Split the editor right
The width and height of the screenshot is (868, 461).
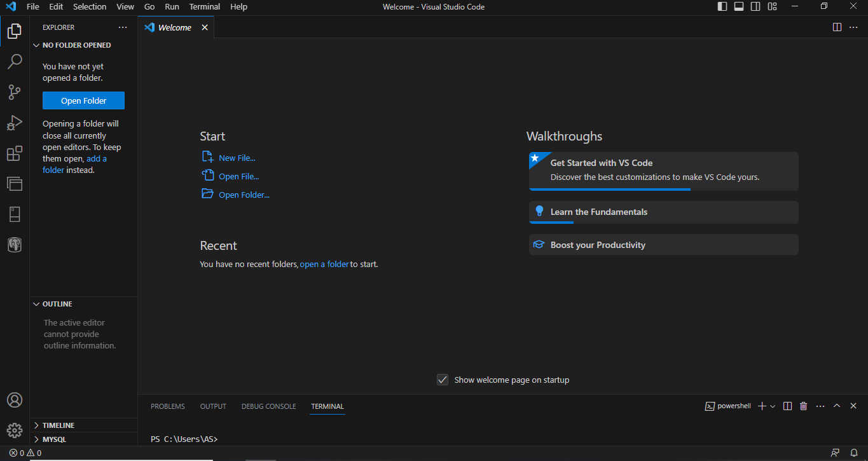pos(837,27)
